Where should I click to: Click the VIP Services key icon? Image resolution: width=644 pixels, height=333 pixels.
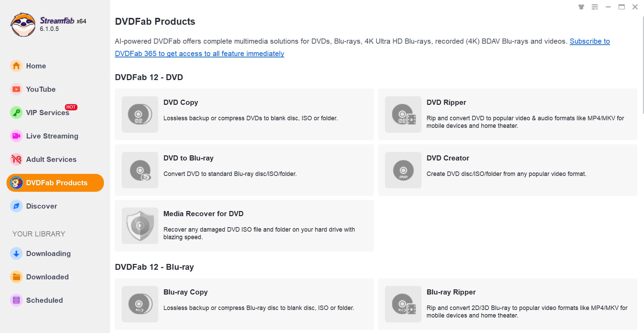pyautogui.click(x=16, y=112)
